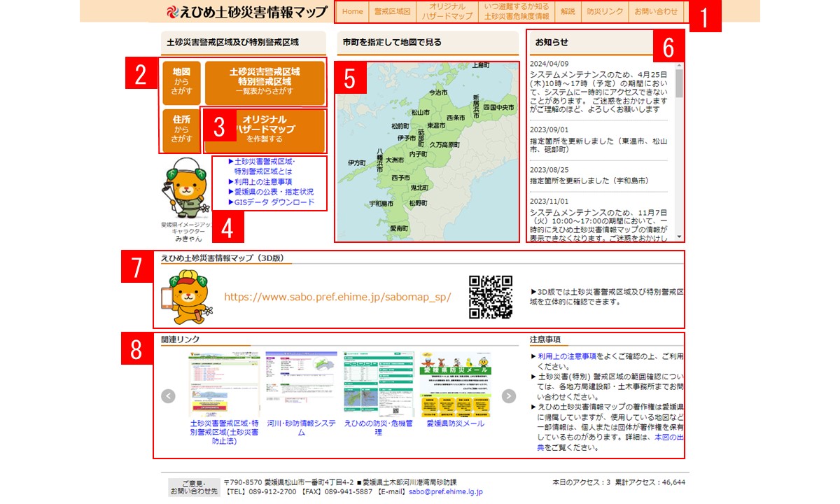The height and width of the screenshot is (504, 840).
Task: Open the 3D version sabomap_sp URL
Action: pos(337,297)
